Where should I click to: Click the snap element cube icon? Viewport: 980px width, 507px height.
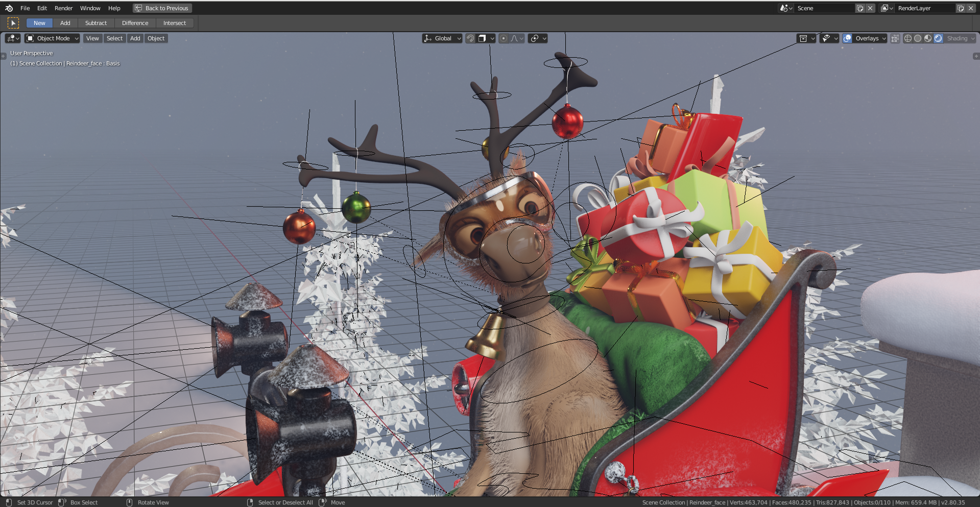[x=482, y=38]
